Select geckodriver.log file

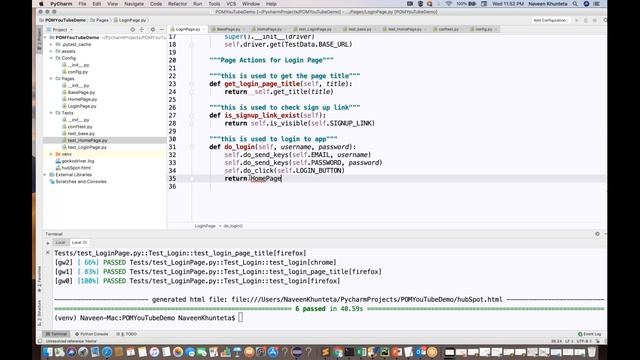[x=75, y=161]
